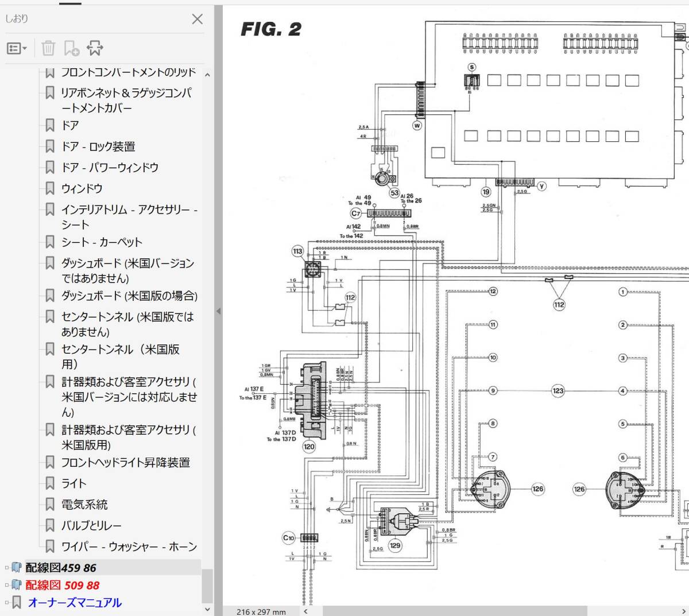The height and width of the screenshot is (616, 689).
Task: Click the central 123 node in the diagram
Action: (558, 391)
